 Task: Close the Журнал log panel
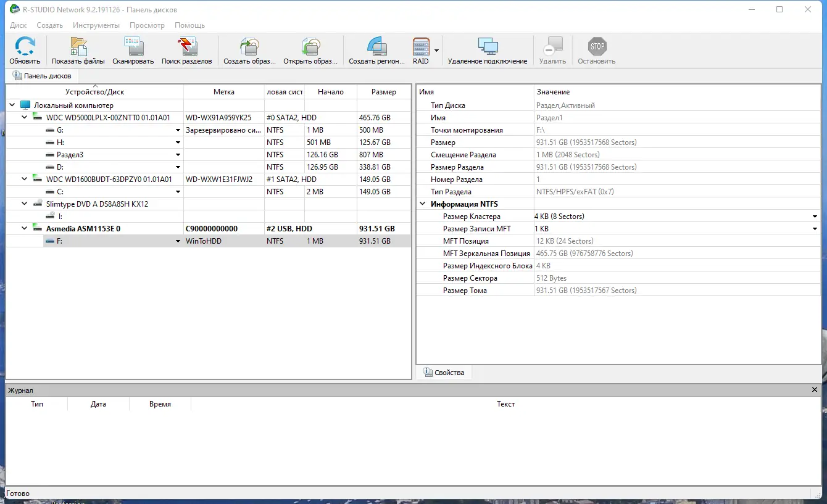(x=815, y=390)
